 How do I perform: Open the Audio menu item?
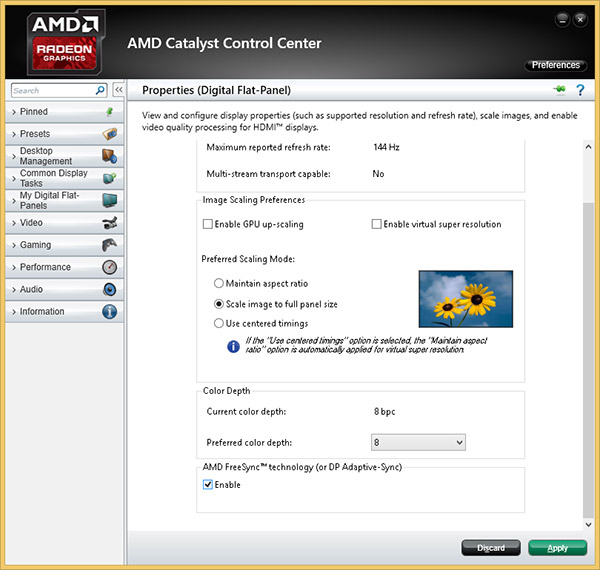click(x=65, y=289)
